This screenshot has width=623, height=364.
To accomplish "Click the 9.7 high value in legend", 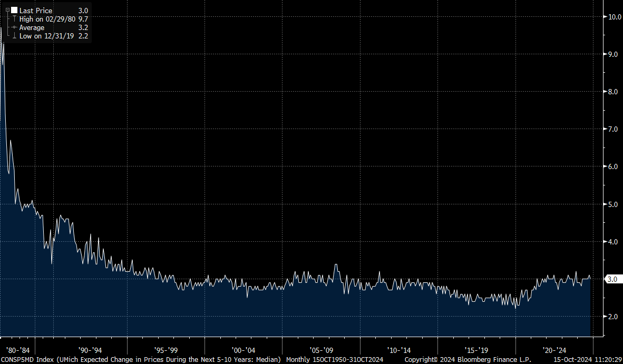I will pos(83,19).
